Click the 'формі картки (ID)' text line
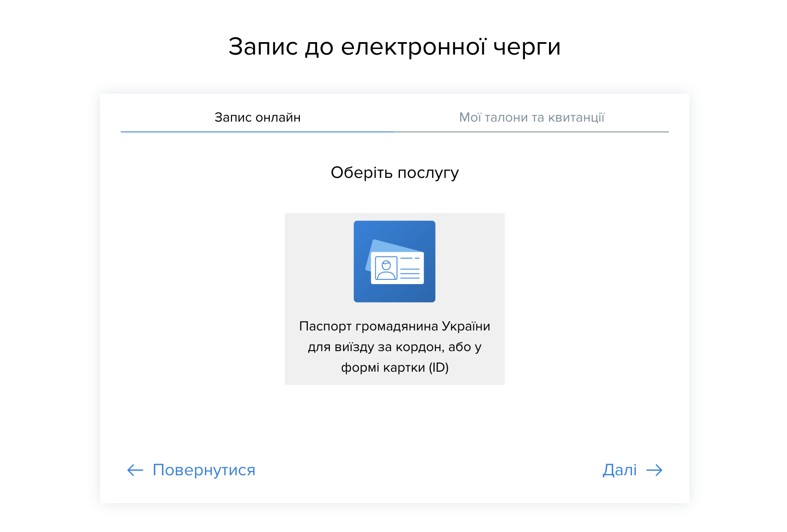This screenshot has width=787, height=532. point(394,367)
